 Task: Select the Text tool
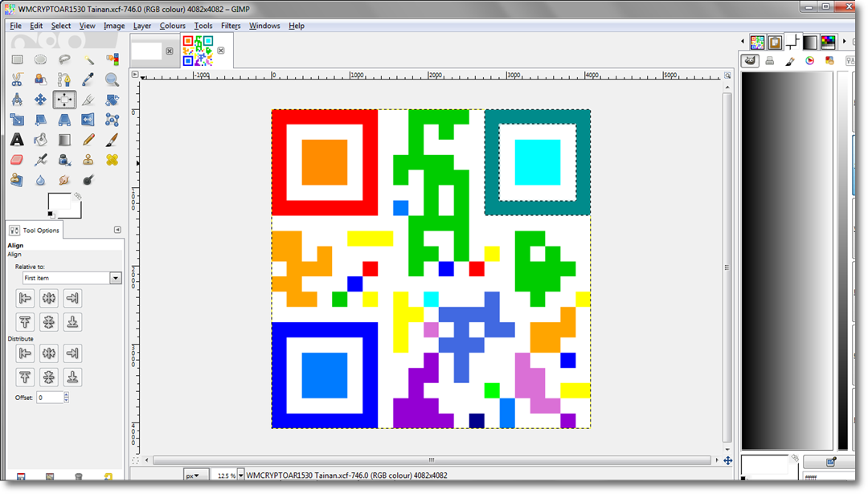coord(17,140)
